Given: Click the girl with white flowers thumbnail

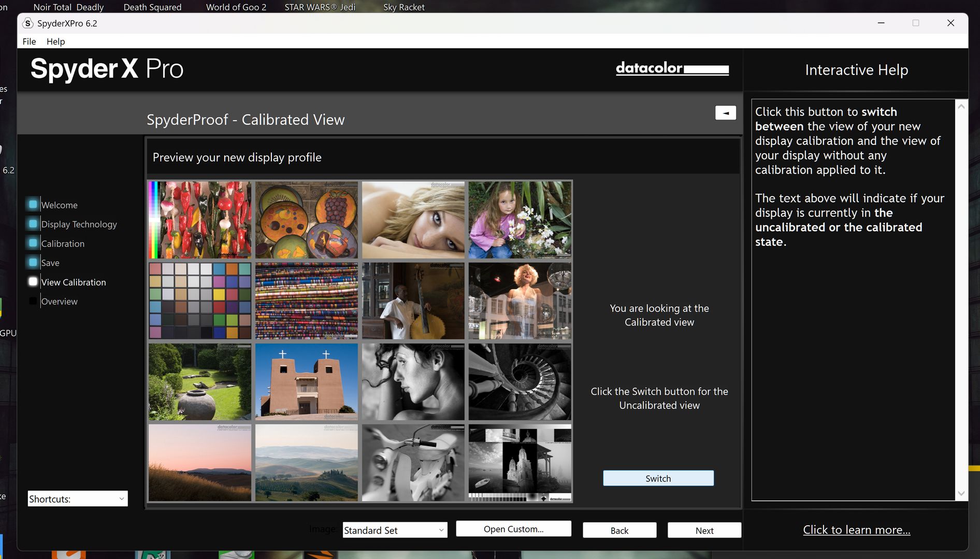Looking at the screenshot, I should tap(520, 219).
